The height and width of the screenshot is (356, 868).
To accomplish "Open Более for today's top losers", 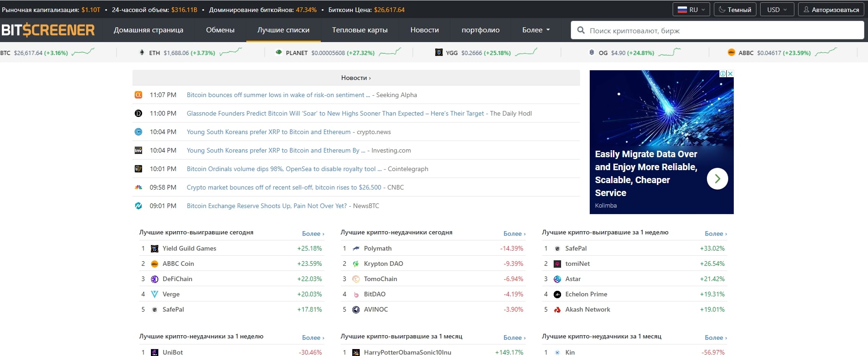I will click(514, 234).
